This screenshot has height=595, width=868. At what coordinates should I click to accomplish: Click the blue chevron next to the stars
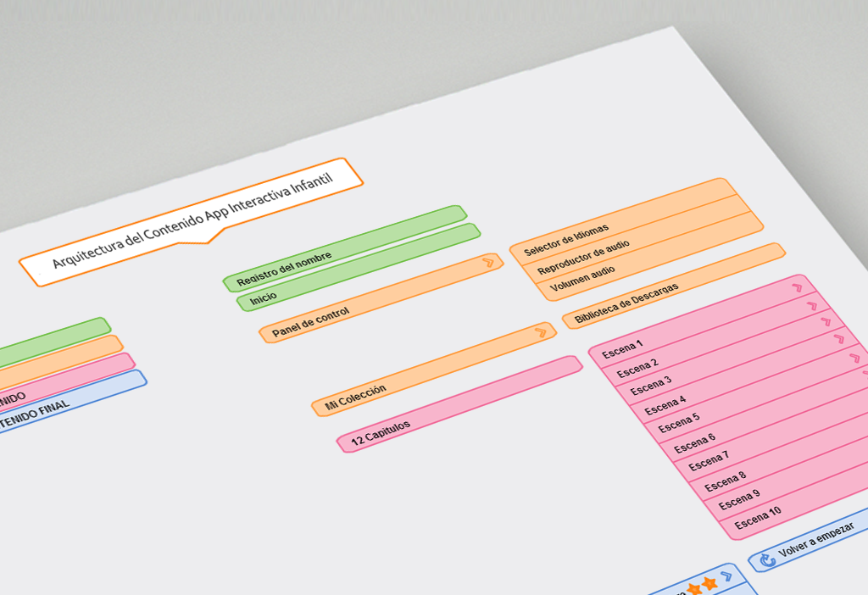pyautogui.click(x=726, y=577)
